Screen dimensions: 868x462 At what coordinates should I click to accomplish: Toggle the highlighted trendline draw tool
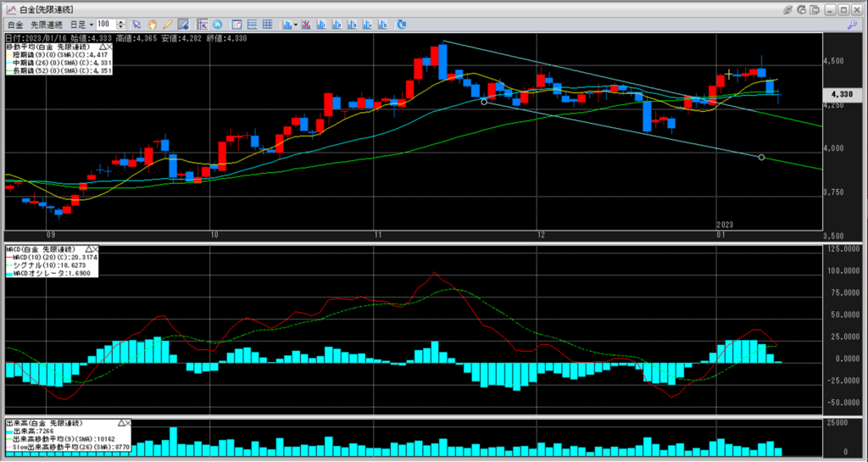[x=183, y=25]
